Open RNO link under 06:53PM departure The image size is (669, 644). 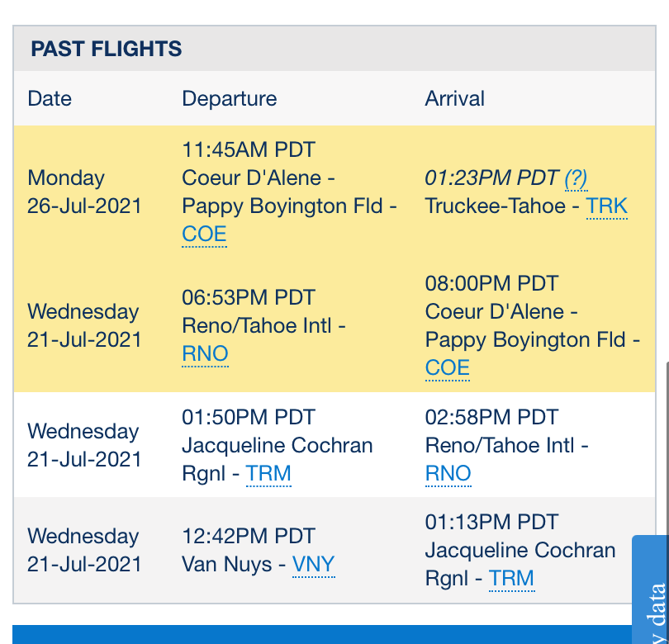(x=205, y=354)
